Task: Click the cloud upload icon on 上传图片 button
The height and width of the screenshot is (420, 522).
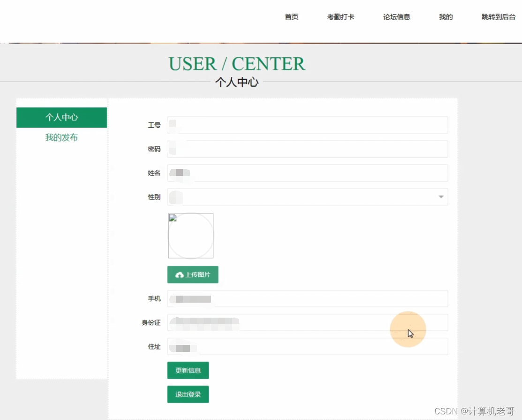Action: (179, 275)
